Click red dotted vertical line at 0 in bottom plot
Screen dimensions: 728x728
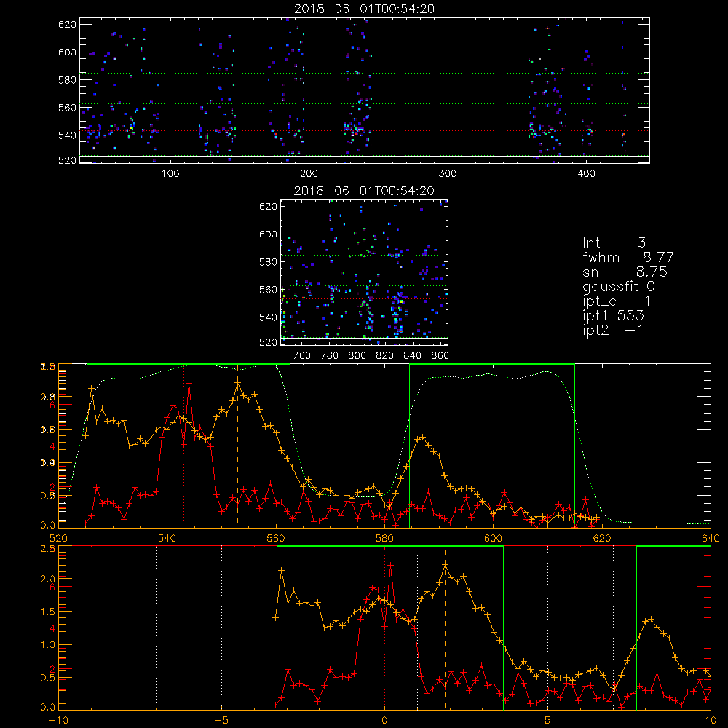(x=384, y=627)
